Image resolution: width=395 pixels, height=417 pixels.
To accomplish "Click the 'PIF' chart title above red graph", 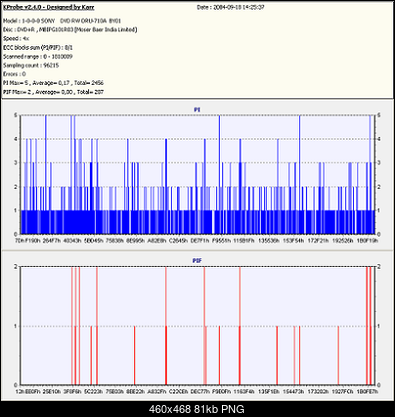I will pos(197,260).
